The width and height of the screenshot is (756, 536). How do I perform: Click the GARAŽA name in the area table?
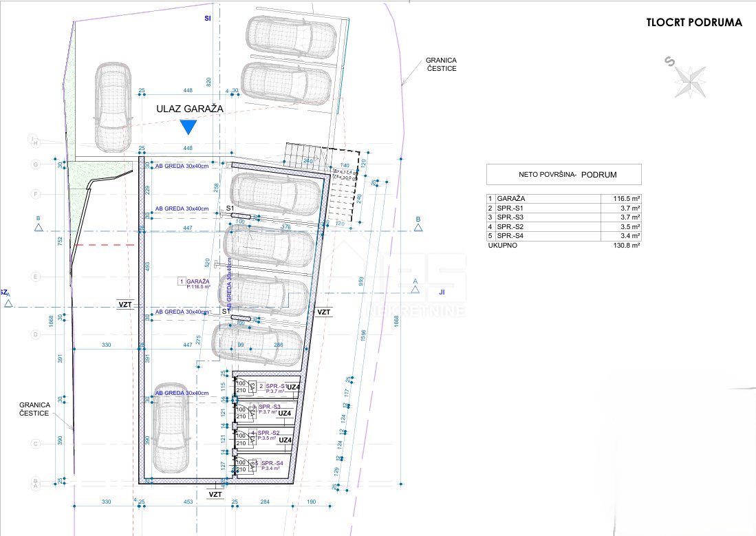(x=511, y=198)
